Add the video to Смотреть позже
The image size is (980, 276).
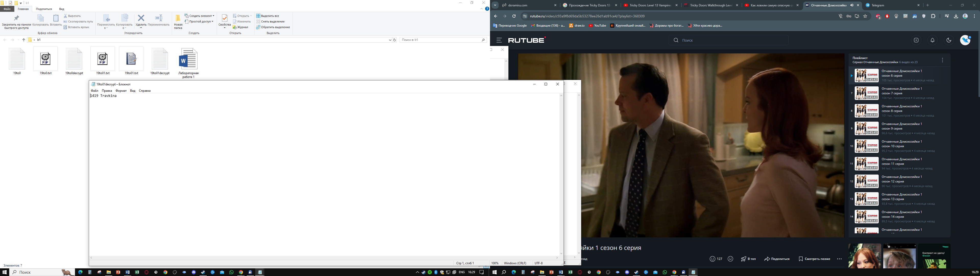click(x=814, y=259)
